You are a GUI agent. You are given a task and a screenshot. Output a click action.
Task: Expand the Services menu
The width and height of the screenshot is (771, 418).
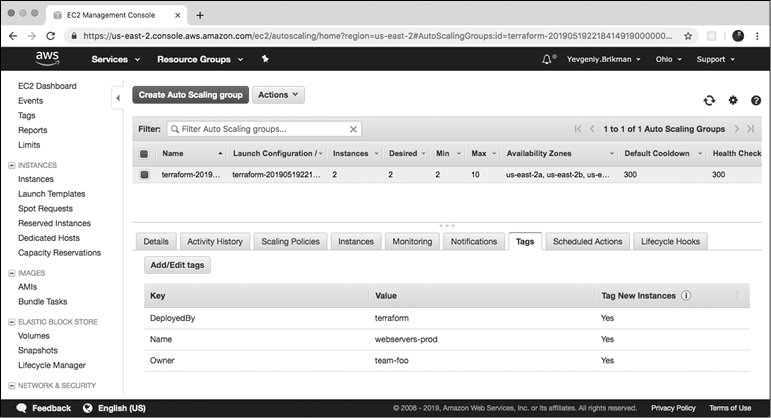115,59
